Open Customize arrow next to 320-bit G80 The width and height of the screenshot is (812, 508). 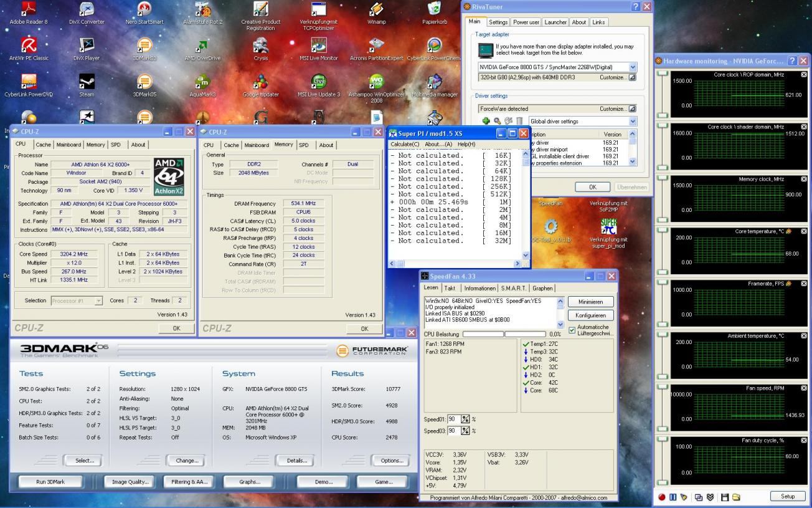coord(633,77)
